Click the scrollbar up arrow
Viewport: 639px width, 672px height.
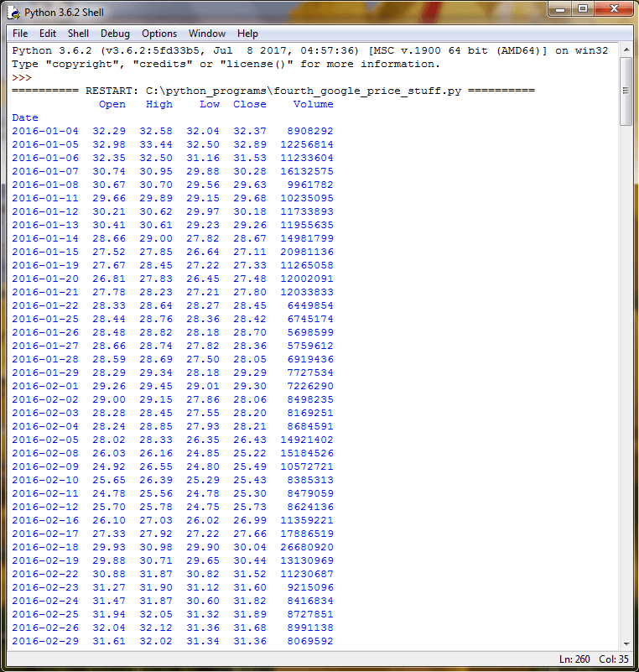pos(626,49)
